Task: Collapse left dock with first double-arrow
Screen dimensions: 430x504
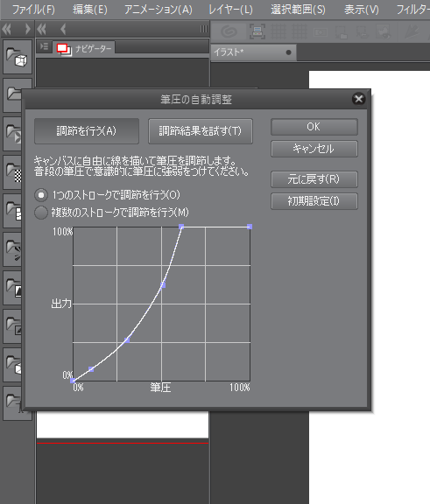Action: (x=7, y=30)
